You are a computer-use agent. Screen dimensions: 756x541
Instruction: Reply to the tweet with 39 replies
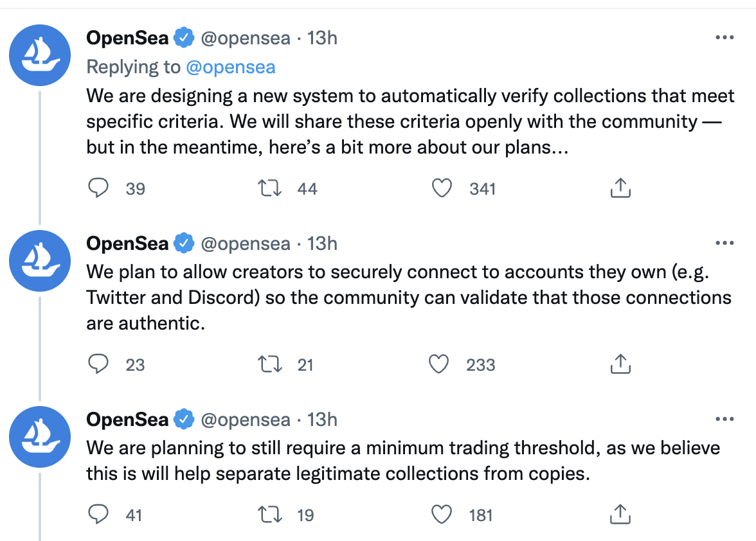98,188
